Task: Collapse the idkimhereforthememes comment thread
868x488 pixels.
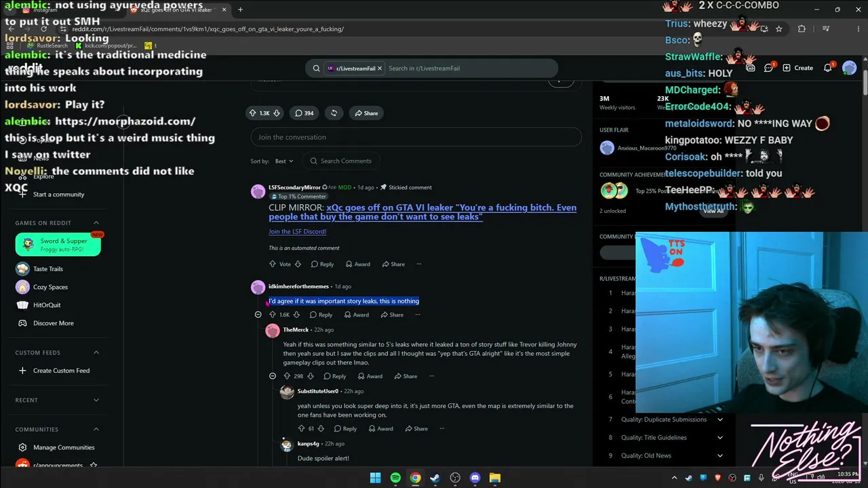Action: click(x=258, y=314)
